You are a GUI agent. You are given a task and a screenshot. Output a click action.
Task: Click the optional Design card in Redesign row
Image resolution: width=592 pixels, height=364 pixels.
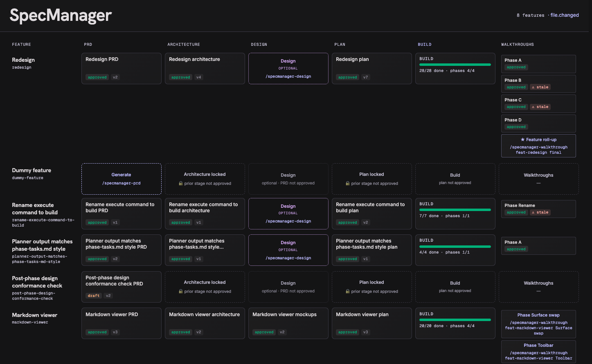click(x=288, y=68)
